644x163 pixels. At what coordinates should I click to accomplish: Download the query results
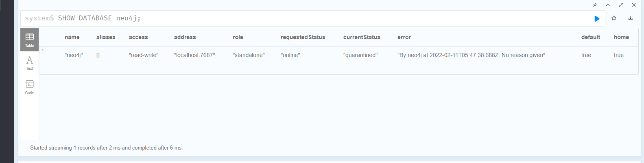tap(631, 18)
